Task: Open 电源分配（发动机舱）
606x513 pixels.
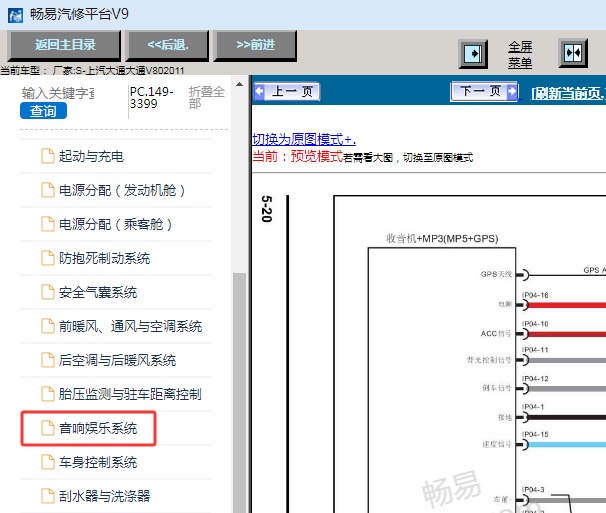Action: coord(122,190)
